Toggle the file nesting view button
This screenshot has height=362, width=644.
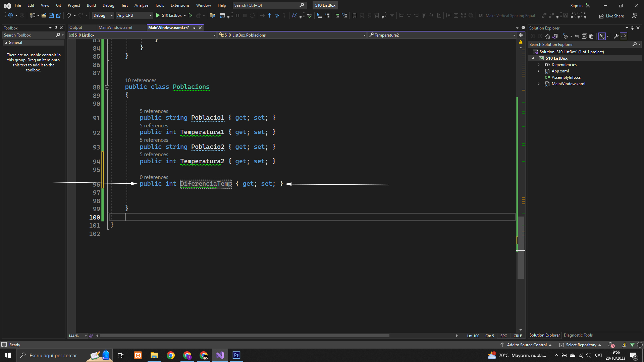click(x=602, y=36)
